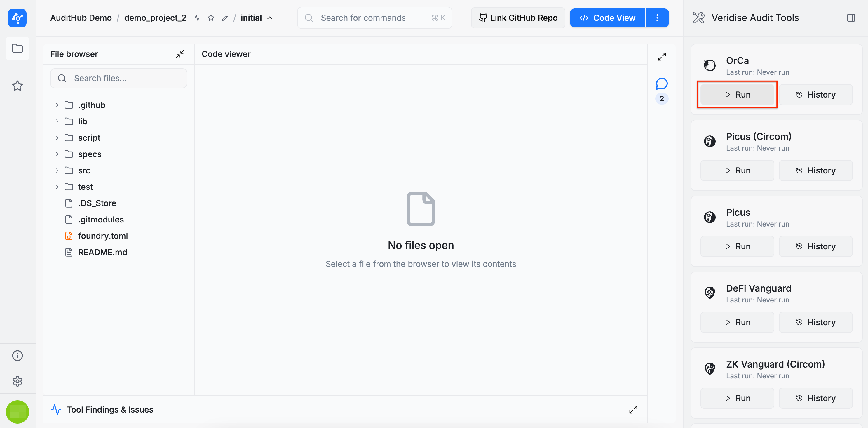View Picus History

[x=816, y=246]
